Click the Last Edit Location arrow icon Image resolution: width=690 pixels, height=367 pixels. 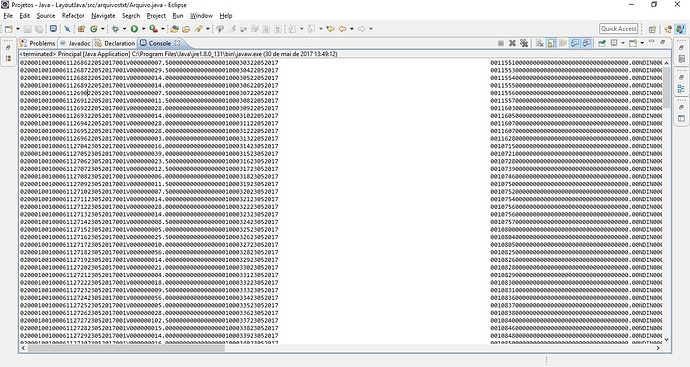[x=330, y=29]
